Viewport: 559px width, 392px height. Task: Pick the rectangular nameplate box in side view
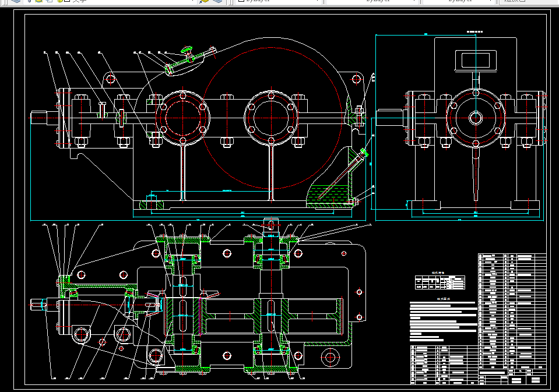point(476,61)
